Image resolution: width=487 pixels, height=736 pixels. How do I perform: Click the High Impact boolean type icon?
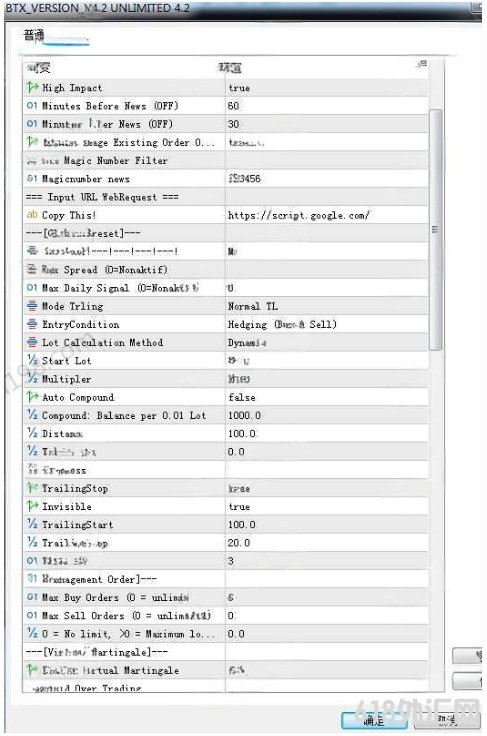(32, 87)
